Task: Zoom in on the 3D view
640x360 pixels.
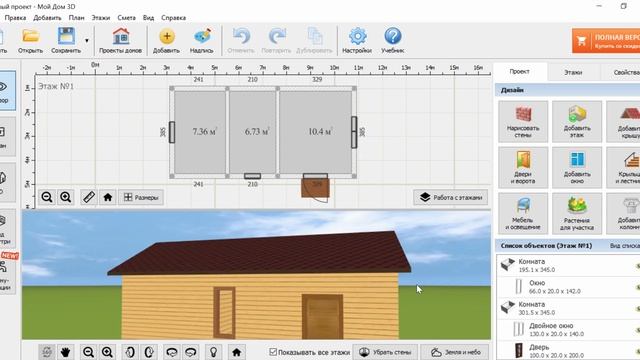Action: [x=107, y=352]
